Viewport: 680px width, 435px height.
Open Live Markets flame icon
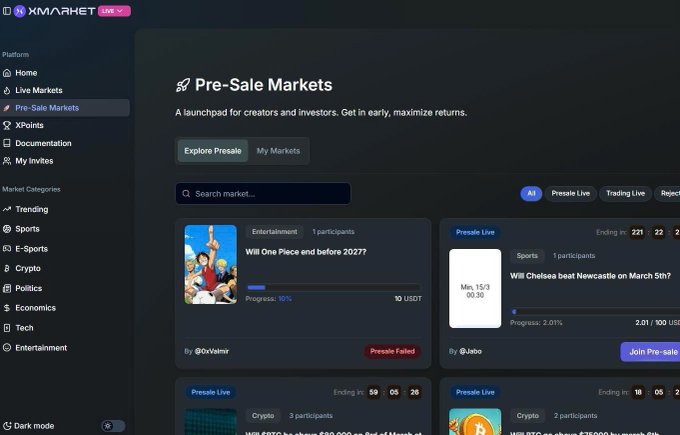[7, 90]
